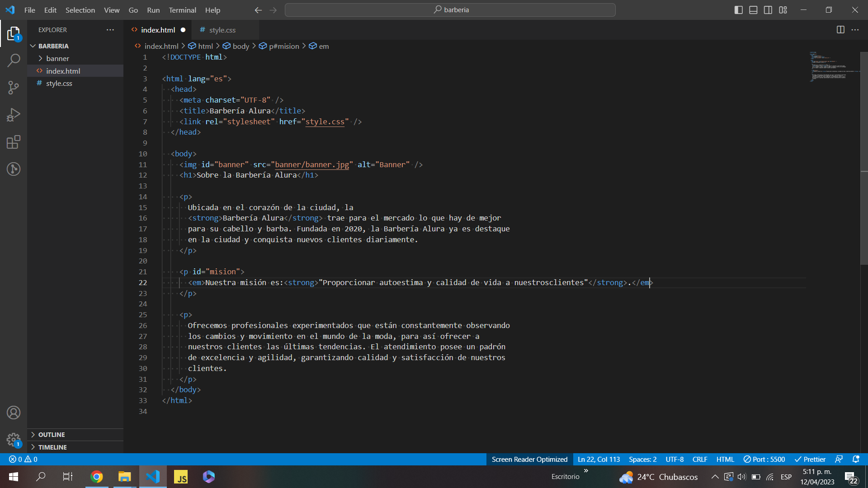This screenshot has height=488, width=868.
Task: Open the Run and Debug view
Action: coord(14,115)
